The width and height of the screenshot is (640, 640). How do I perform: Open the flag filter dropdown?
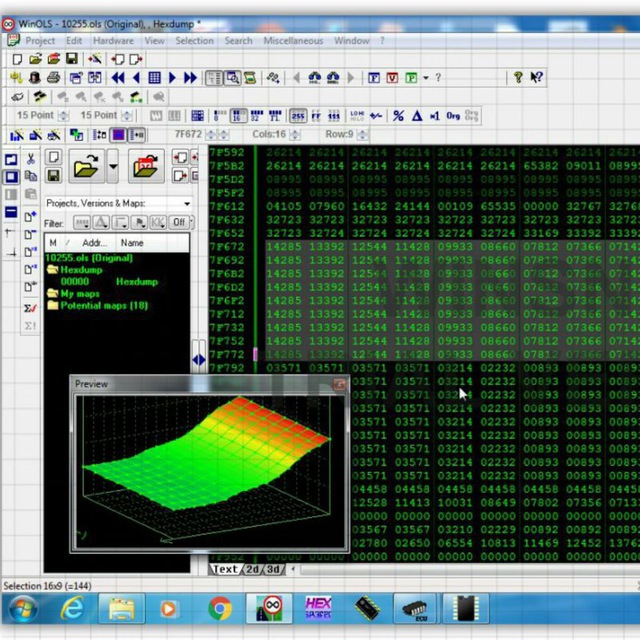tap(139, 222)
